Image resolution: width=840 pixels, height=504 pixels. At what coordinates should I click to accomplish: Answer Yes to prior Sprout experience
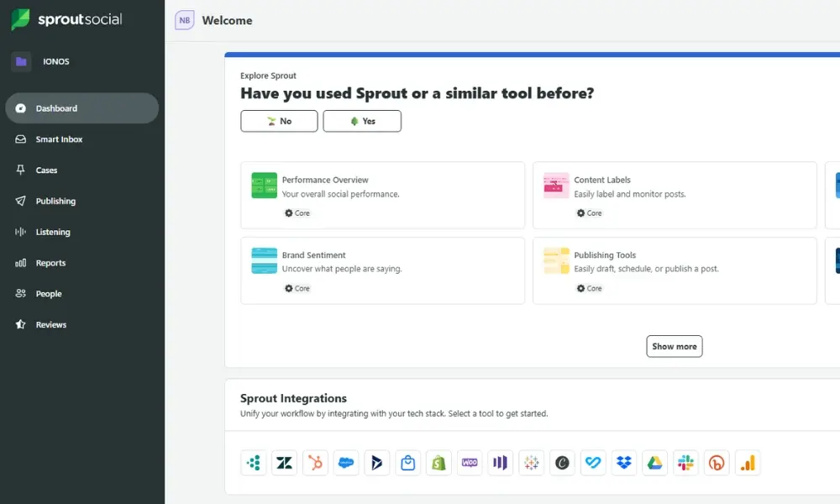362,121
